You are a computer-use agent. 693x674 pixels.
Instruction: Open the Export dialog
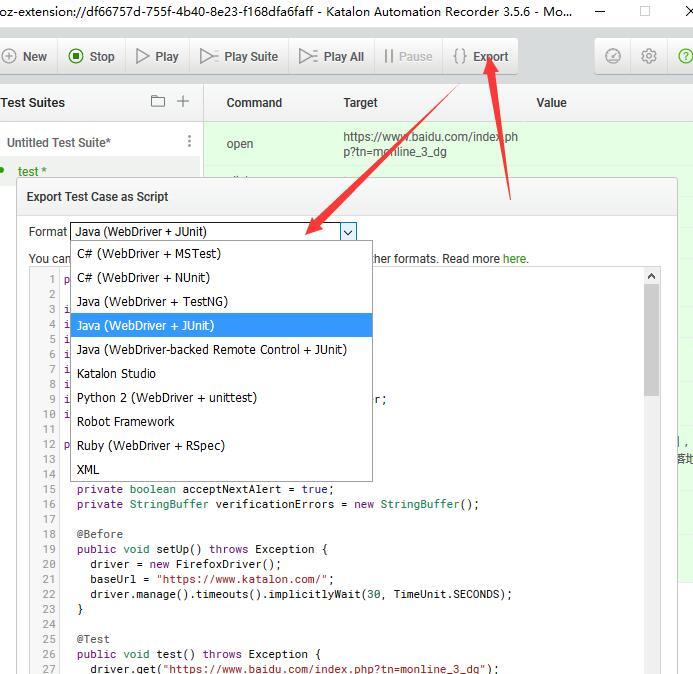pos(480,57)
